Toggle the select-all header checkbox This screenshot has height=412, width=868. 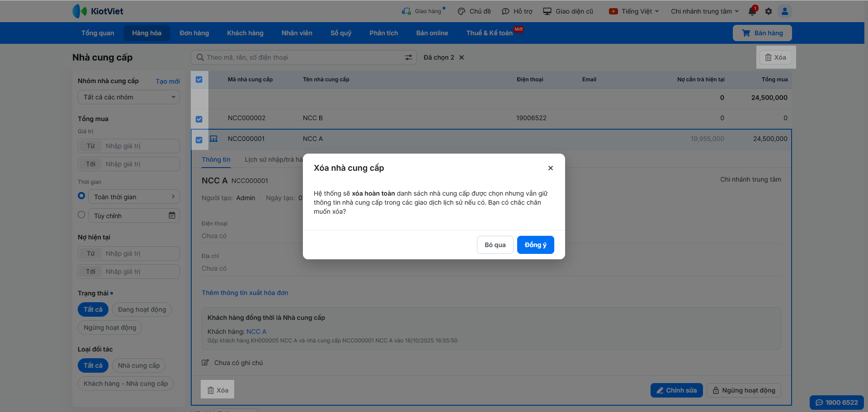199,80
